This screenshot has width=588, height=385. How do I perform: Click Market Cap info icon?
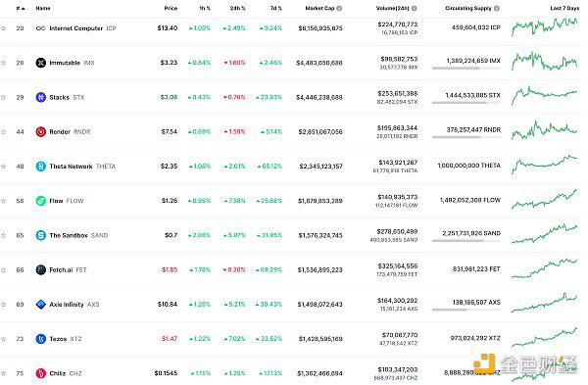point(339,8)
